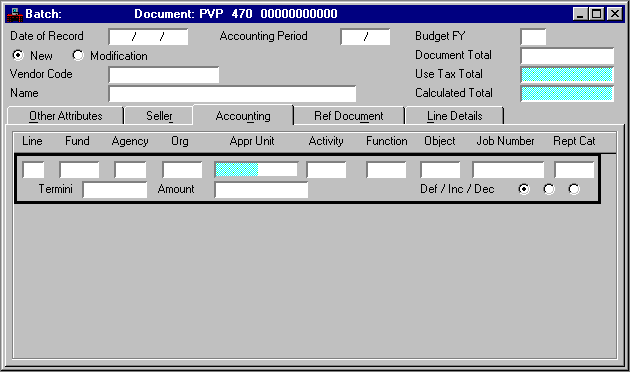Viewport: 630px width, 372px height.
Task: Click the Fund input field
Action: point(79,170)
